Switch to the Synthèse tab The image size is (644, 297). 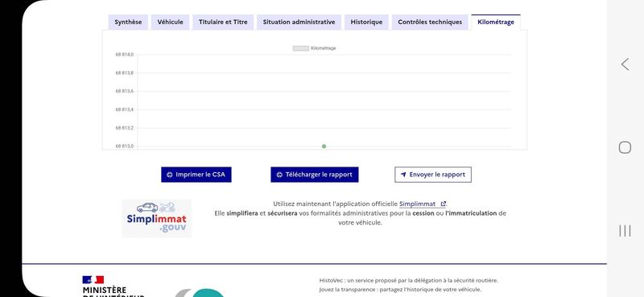tap(128, 23)
